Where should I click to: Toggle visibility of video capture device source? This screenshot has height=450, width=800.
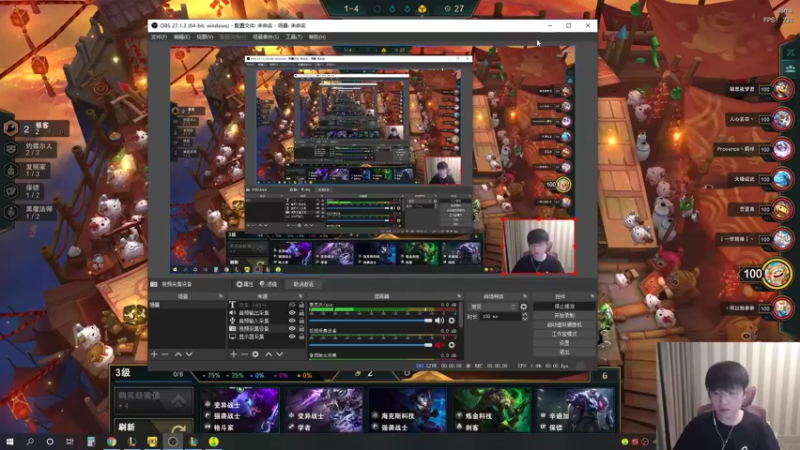point(292,329)
